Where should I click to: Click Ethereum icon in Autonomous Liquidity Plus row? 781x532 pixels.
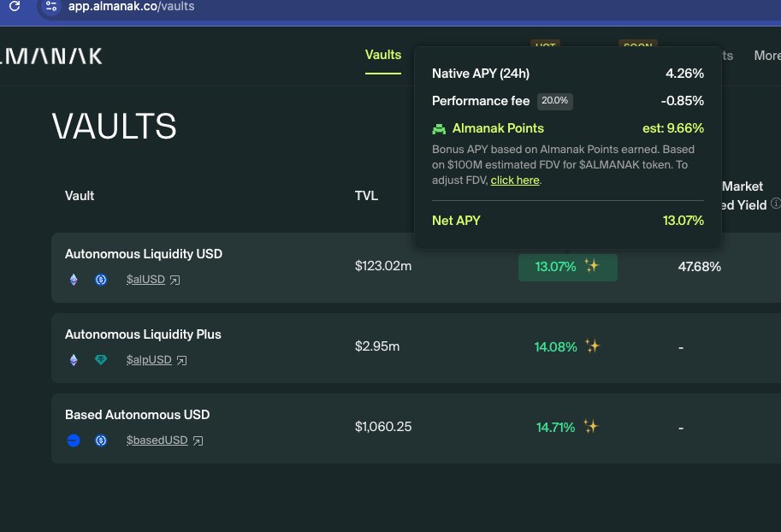point(74,359)
